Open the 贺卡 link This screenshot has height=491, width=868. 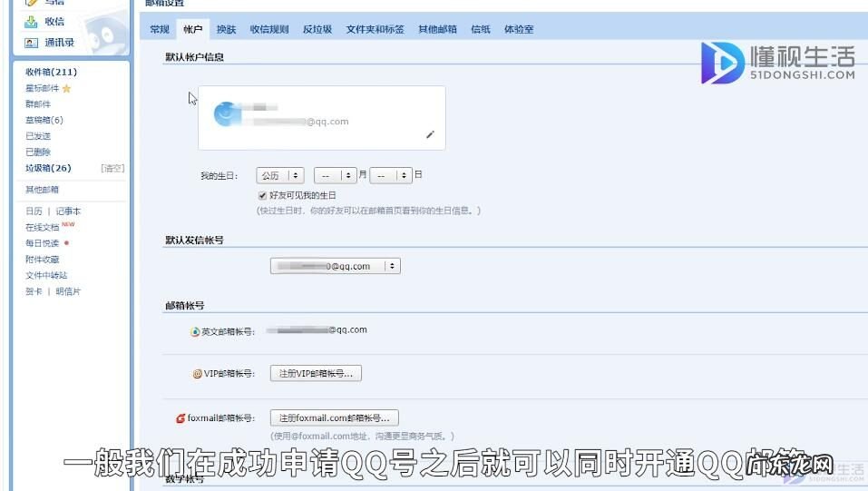tap(34, 291)
